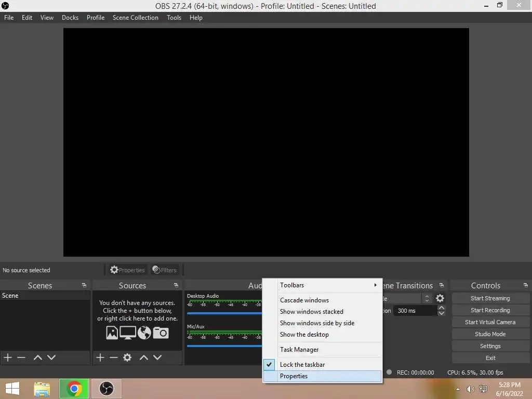Undock the Scene Transitions panel

coord(442,285)
